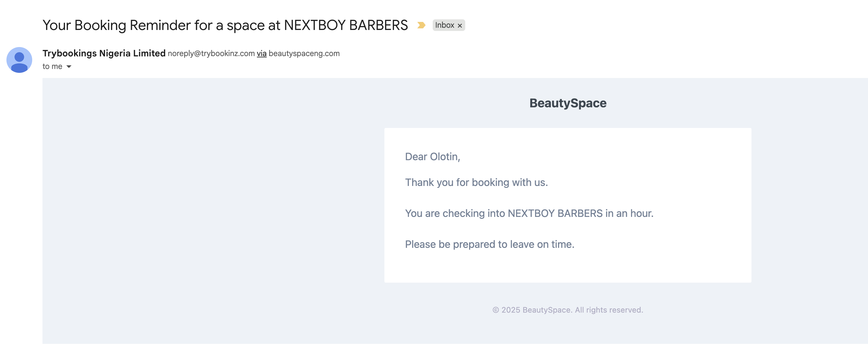The width and height of the screenshot is (868, 350).
Task: Select NEXTBOY BARBERS in the subject line
Action: (346, 25)
